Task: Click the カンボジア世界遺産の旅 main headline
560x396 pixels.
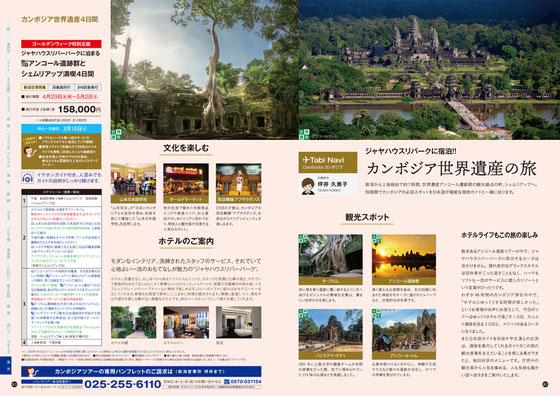Action: 451,169
